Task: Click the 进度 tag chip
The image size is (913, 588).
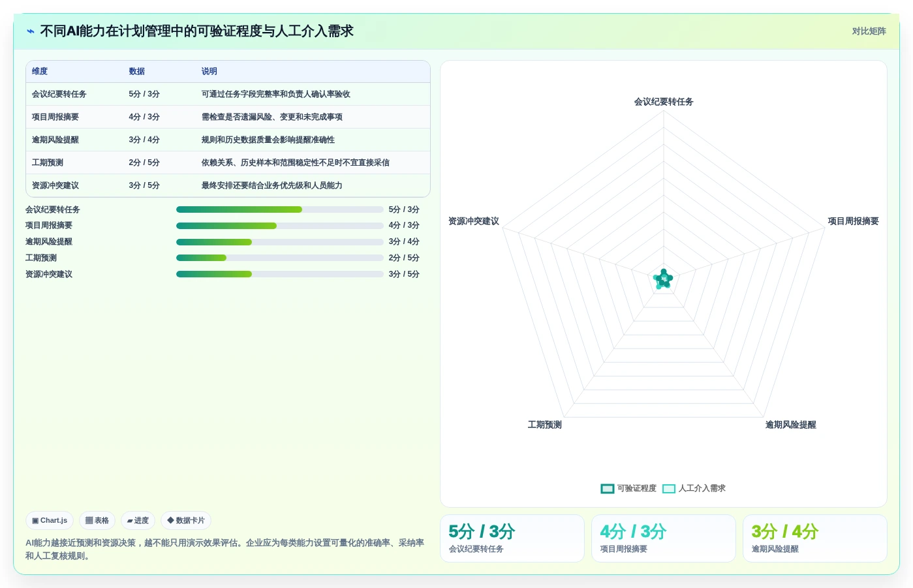Action: (138, 521)
